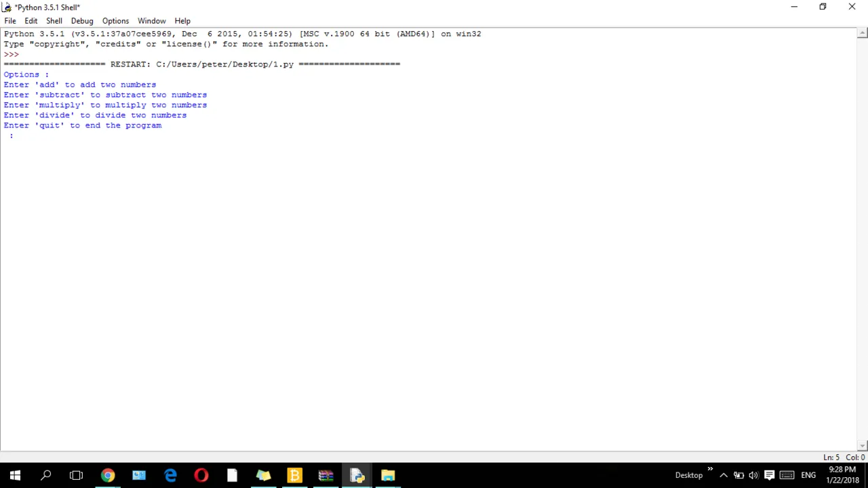This screenshot has height=488, width=868.
Task: Open the Options menu
Action: tap(115, 20)
